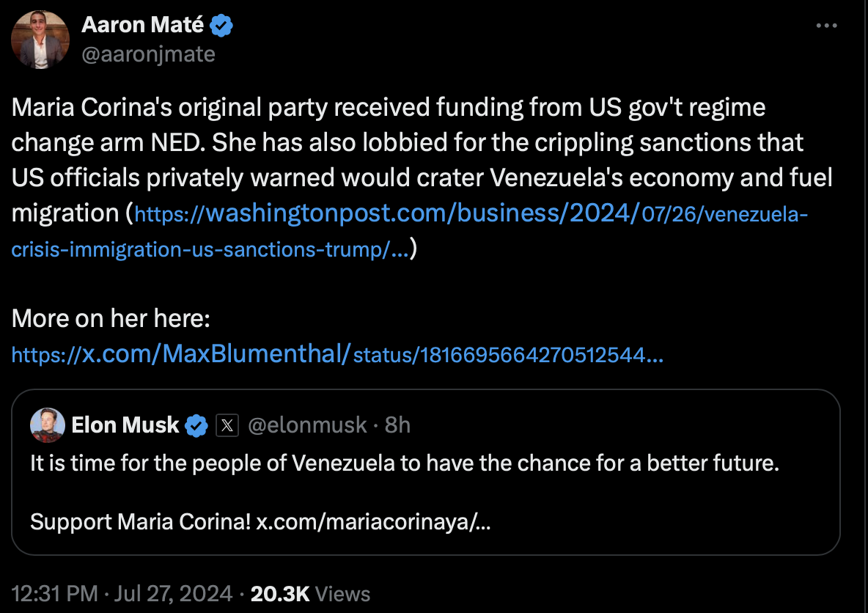View the 20.3K Views count
Image resolution: width=868 pixels, height=613 pixels.
(310, 593)
